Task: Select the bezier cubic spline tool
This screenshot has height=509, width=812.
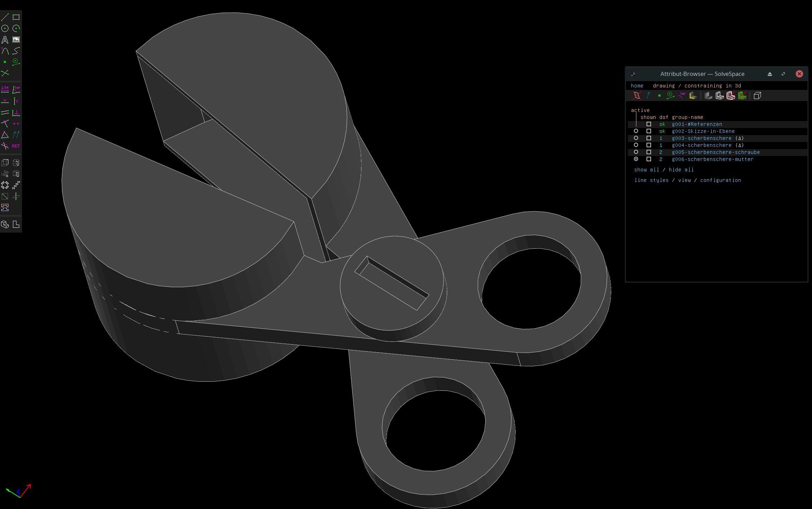Action: tap(16, 51)
